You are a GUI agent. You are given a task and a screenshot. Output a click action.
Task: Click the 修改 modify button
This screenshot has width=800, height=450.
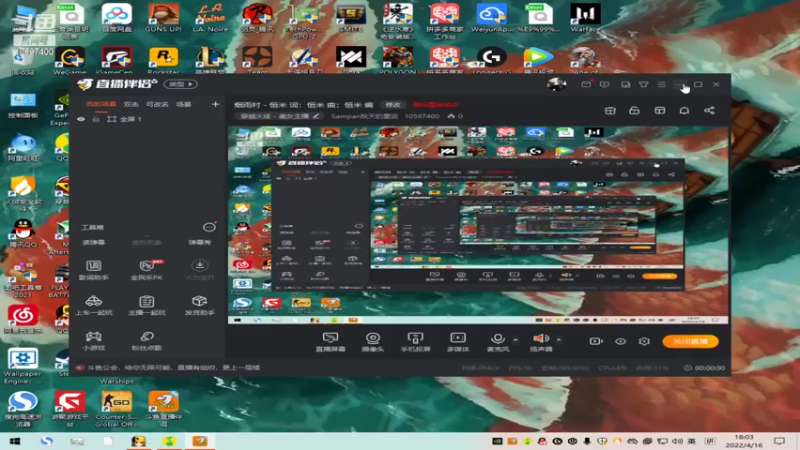pos(393,105)
